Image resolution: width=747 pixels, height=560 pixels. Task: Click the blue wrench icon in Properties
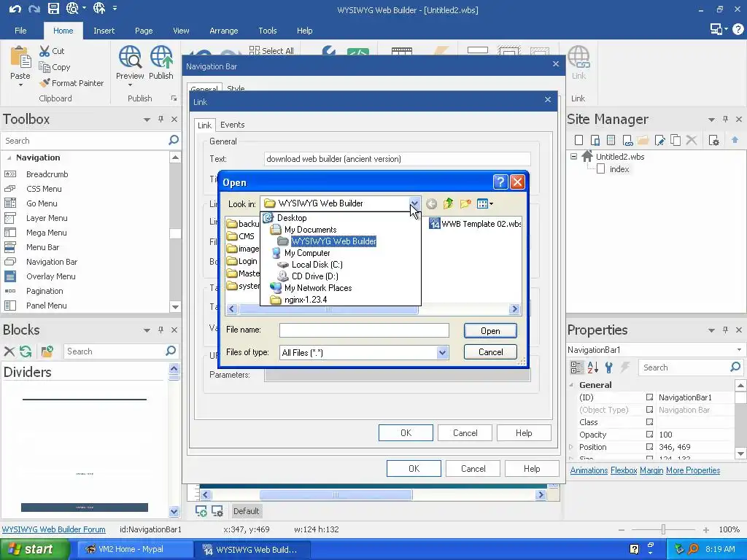coord(609,367)
